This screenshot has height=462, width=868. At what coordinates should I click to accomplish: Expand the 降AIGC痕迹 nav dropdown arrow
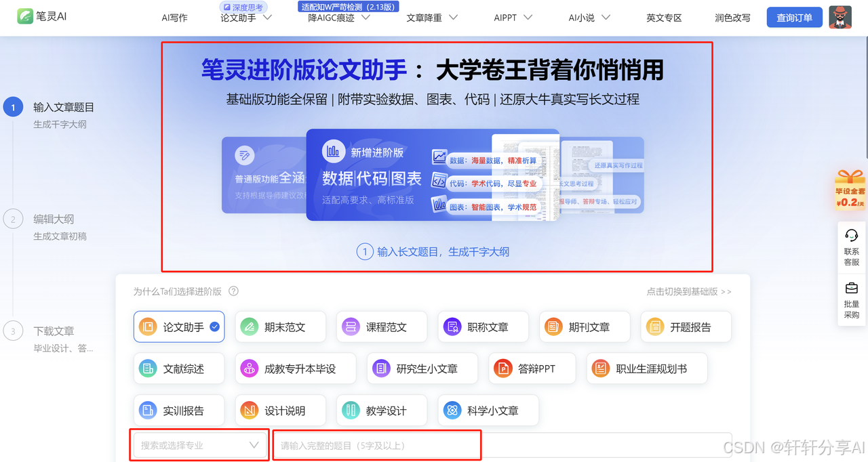tap(366, 18)
